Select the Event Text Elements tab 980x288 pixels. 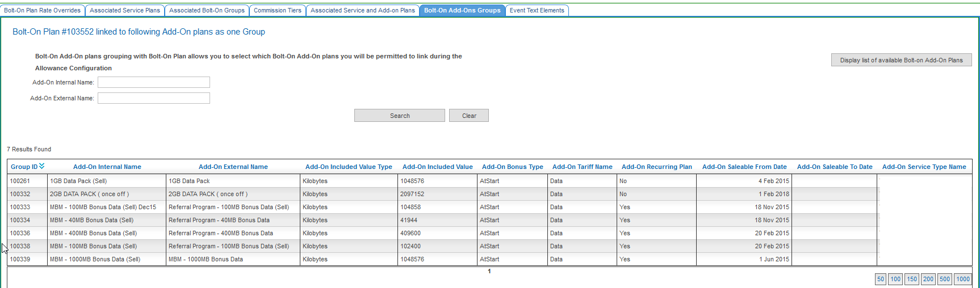click(x=537, y=10)
